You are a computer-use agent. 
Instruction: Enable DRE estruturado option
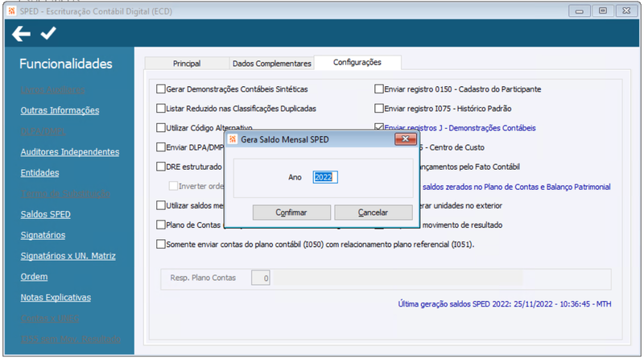[x=161, y=167]
